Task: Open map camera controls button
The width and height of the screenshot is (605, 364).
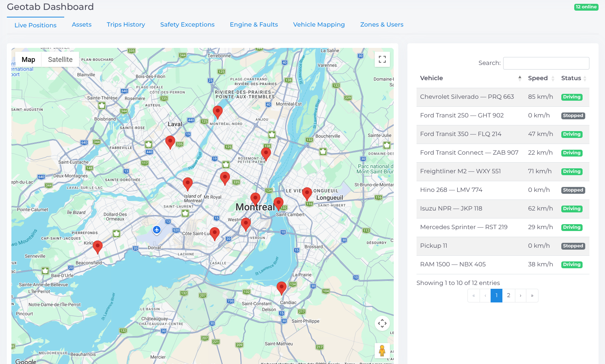Action: pos(382,323)
